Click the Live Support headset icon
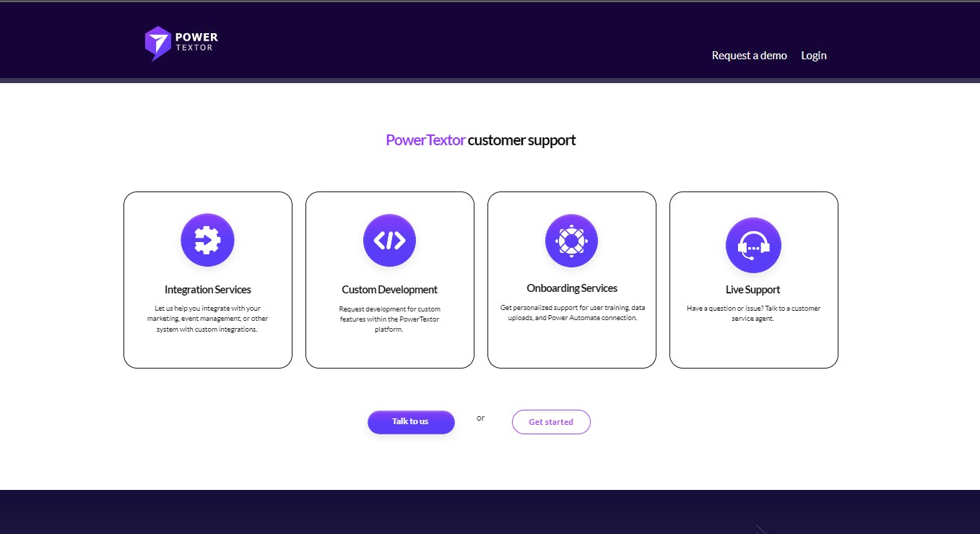Screen dimensions: 980x534 753,246
